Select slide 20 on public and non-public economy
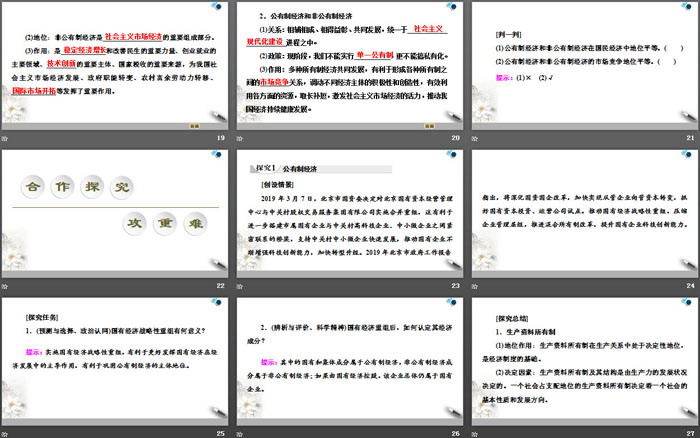Viewport: 700px width, 438px height. click(x=349, y=65)
